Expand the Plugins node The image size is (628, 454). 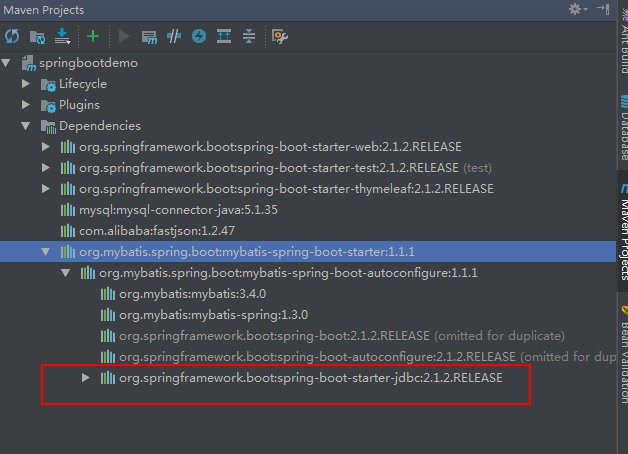26,105
